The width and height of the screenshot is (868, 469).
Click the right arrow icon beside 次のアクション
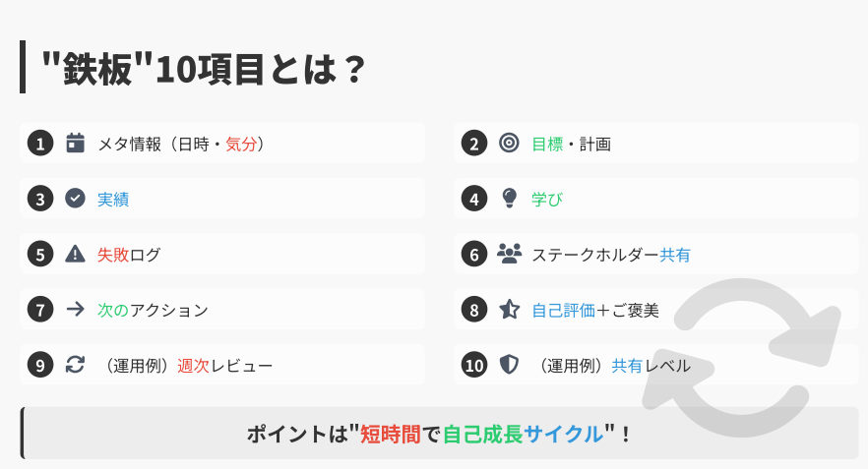(75, 309)
